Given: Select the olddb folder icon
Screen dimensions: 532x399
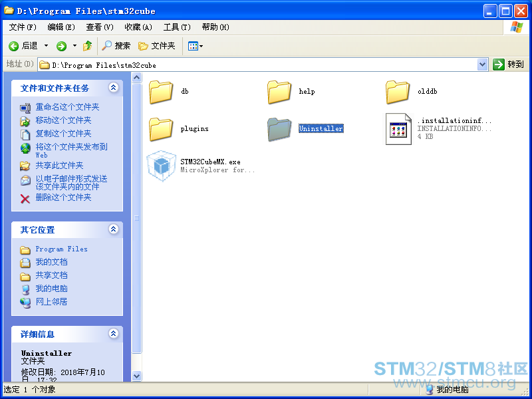Looking at the screenshot, I should click(x=397, y=92).
